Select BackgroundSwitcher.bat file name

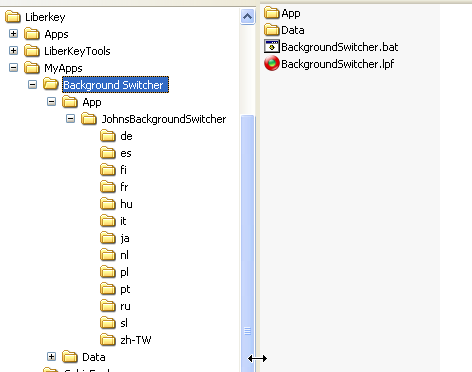tap(340, 47)
